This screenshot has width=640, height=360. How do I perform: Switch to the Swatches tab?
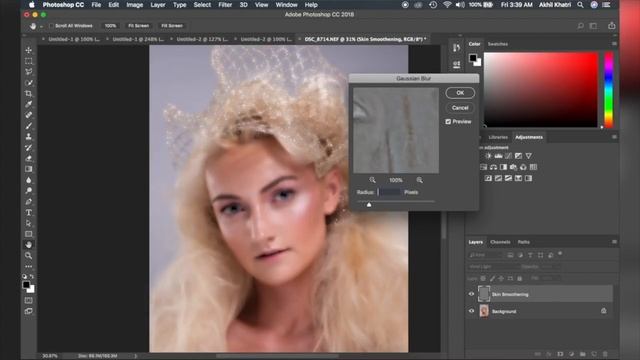[x=498, y=44]
